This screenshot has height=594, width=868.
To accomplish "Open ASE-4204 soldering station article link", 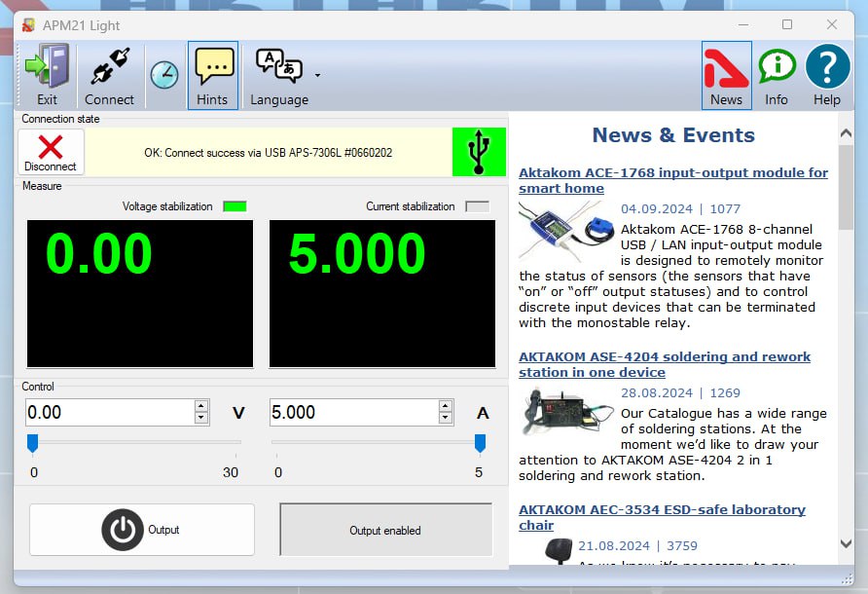I will [x=665, y=364].
